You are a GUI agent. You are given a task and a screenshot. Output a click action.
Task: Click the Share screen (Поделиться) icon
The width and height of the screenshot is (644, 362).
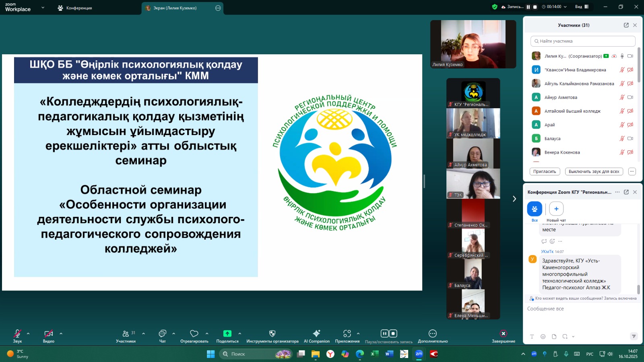coord(227,334)
